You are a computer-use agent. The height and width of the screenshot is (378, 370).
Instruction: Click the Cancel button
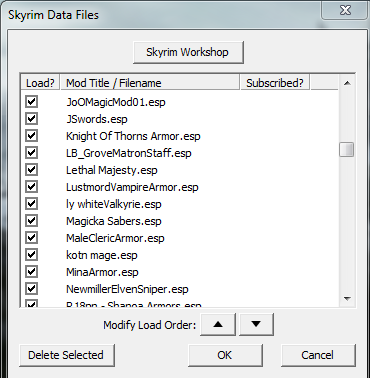pos(318,355)
